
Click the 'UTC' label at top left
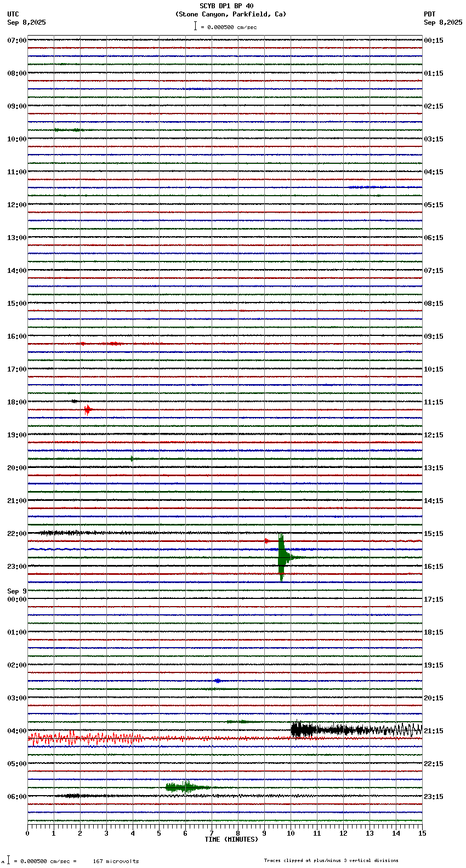click(x=13, y=14)
